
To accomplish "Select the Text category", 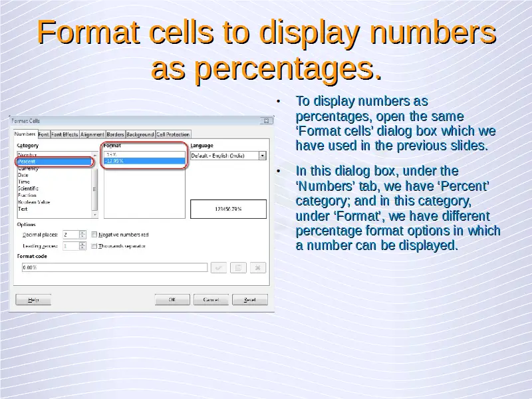I will click(55, 209).
